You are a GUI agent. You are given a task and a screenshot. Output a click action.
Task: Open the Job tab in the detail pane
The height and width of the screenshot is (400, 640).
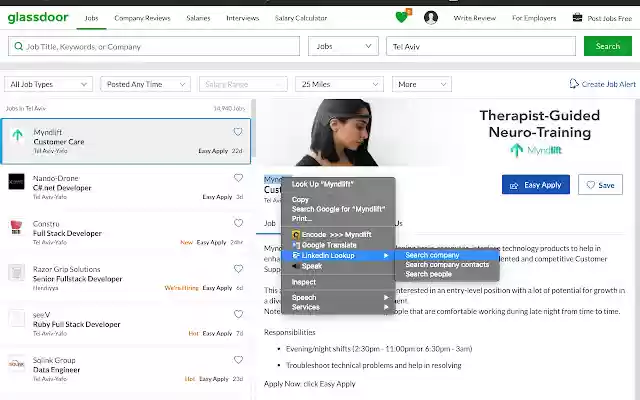[270, 223]
